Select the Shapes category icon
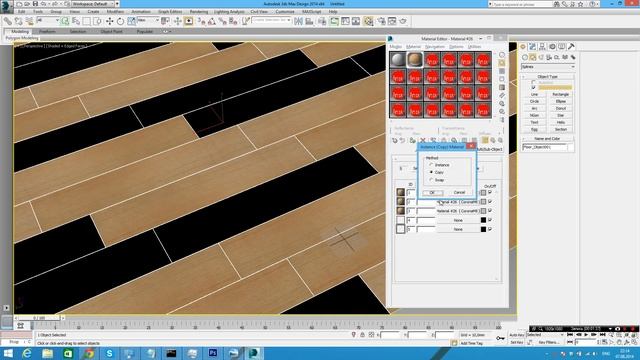This screenshot has height=360, width=640. 533,58
